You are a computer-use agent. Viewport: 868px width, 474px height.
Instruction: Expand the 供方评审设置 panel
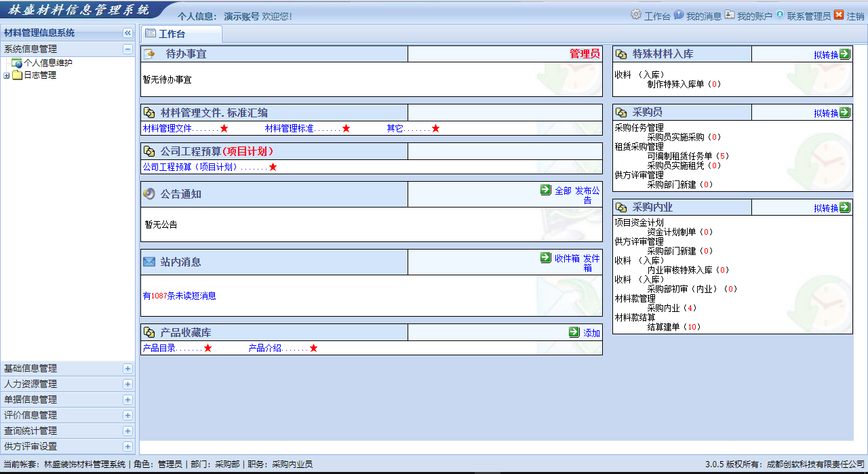(x=127, y=446)
